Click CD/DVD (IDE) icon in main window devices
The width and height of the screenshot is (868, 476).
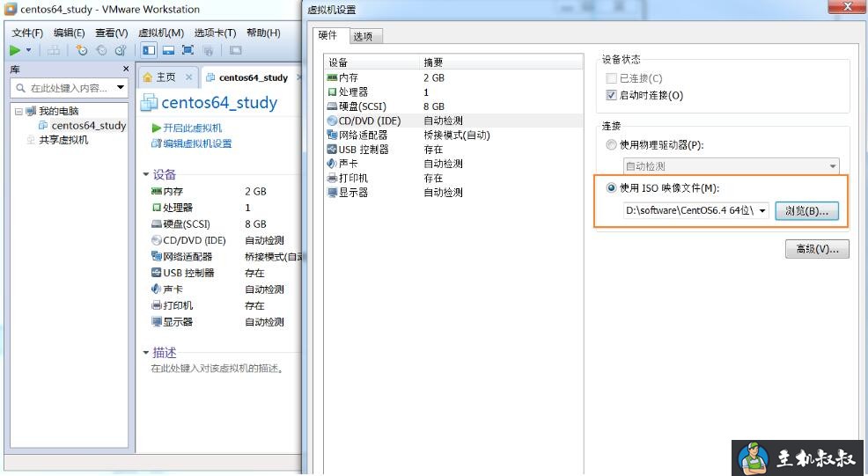[x=156, y=240]
